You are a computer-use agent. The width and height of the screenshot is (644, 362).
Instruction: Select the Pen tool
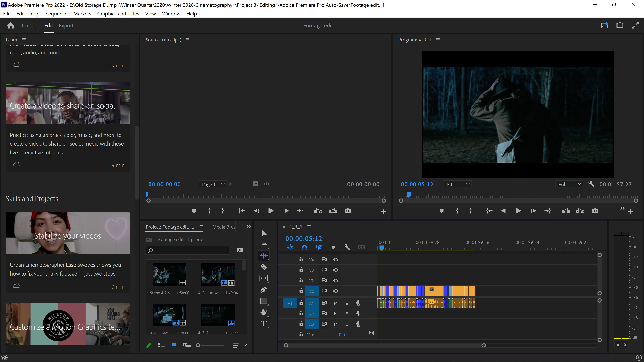click(263, 290)
